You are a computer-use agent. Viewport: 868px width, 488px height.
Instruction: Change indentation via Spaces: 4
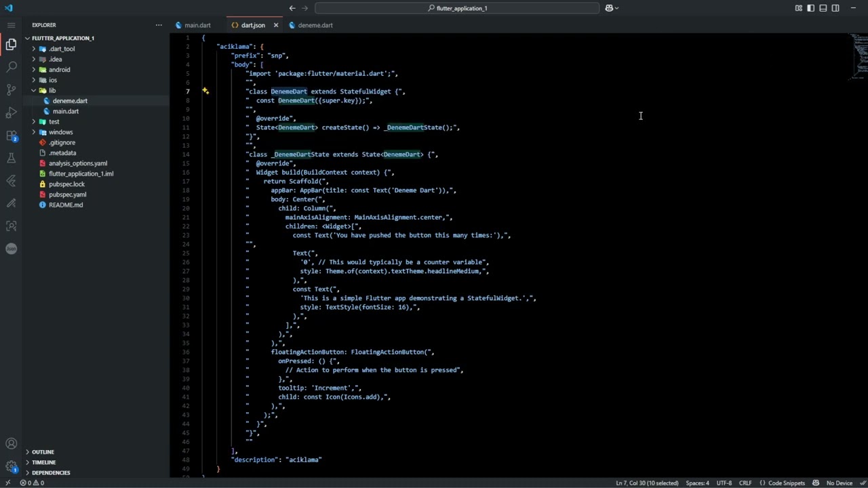[x=697, y=483]
